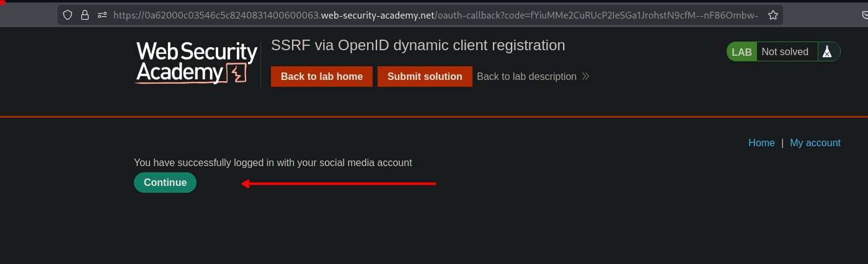Click the lightning bolt in the Academy logo

(x=236, y=73)
